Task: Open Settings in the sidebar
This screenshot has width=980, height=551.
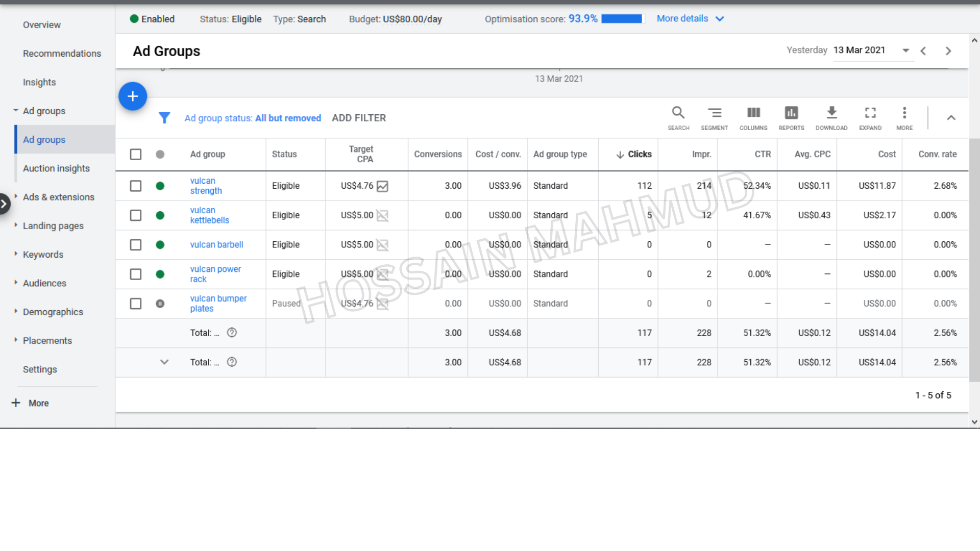Action: [40, 369]
